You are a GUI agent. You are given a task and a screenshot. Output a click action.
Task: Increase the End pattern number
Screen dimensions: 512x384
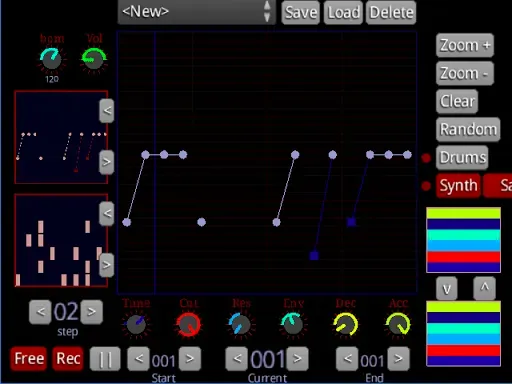pos(398,359)
